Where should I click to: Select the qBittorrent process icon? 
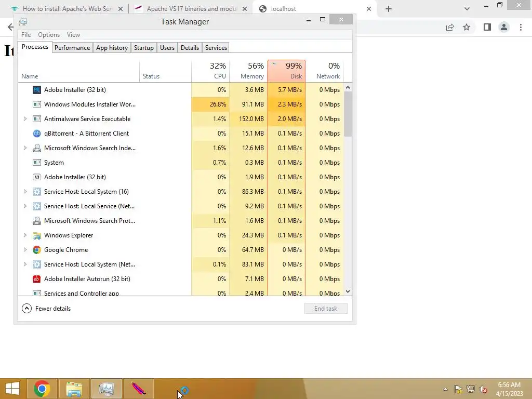tap(37, 134)
